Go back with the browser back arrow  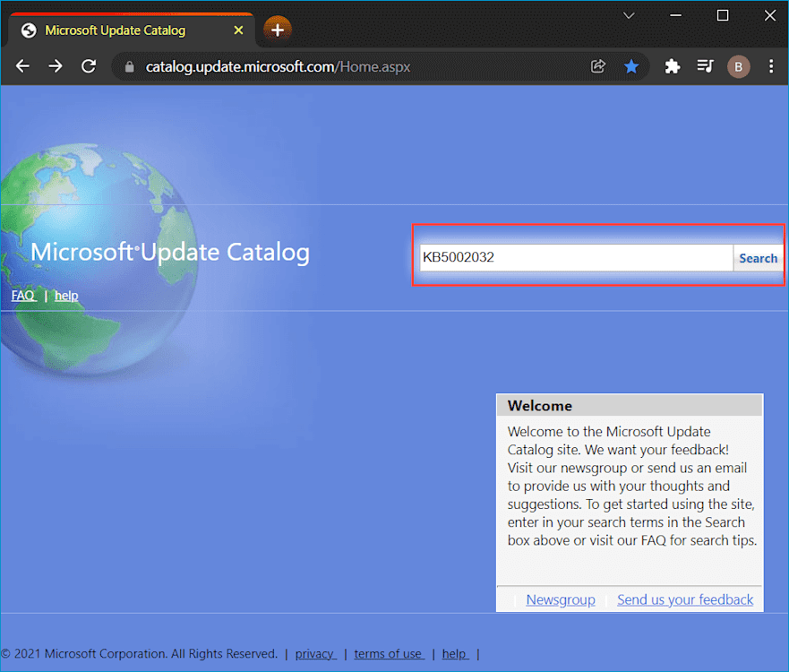22,66
